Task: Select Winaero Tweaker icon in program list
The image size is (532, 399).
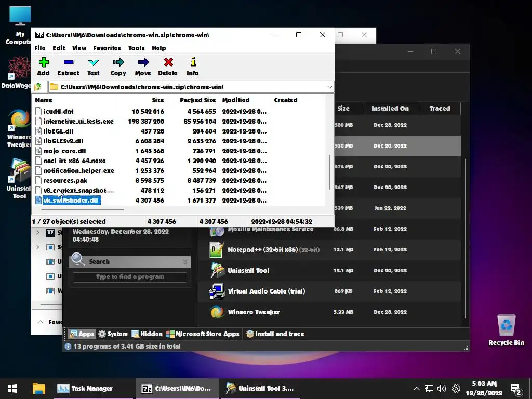Action: pos(217,312)
